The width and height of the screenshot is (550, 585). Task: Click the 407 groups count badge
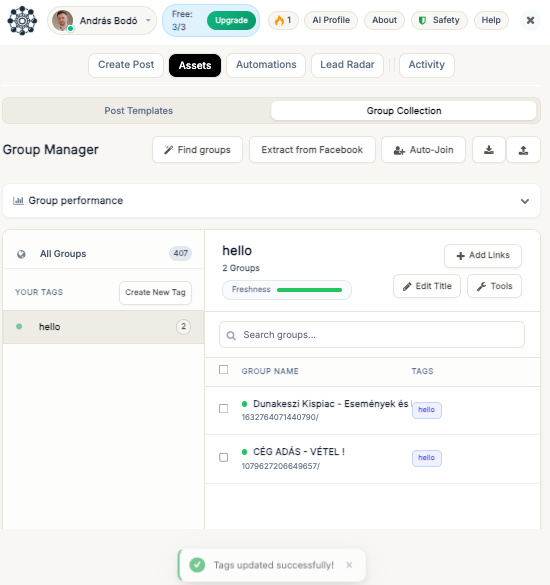[x=180, y=254]
